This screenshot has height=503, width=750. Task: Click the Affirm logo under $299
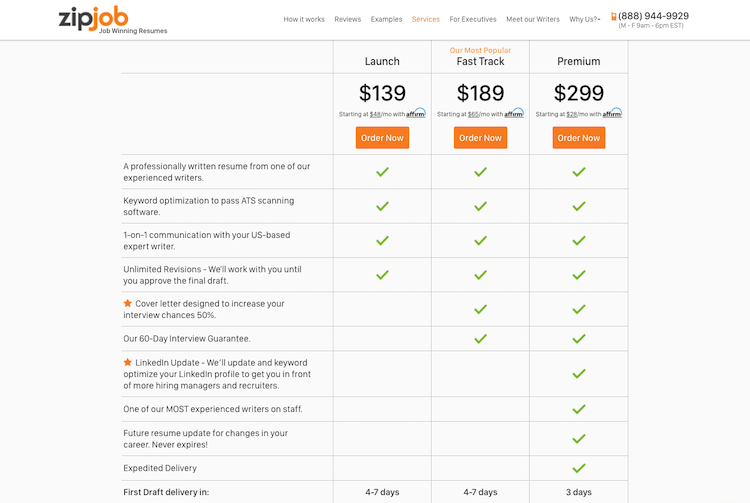click(x=612, y=113)
